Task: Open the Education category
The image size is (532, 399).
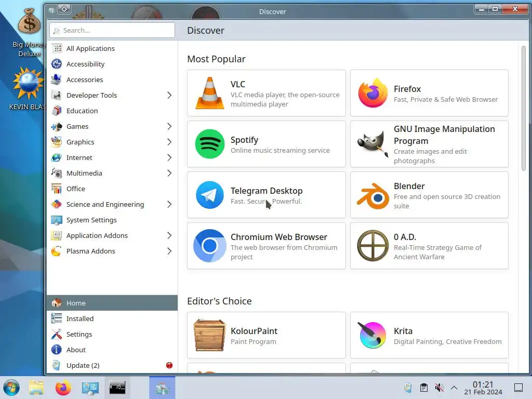Action: (112, 111)
